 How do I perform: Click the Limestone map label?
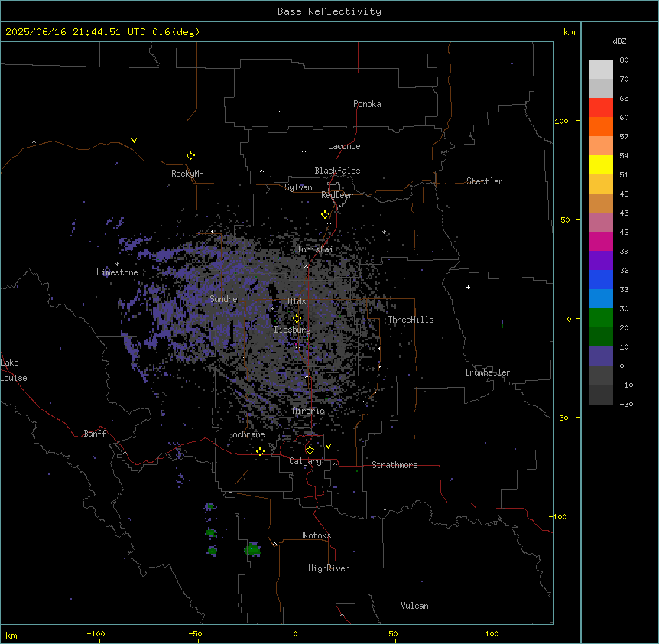117,272
